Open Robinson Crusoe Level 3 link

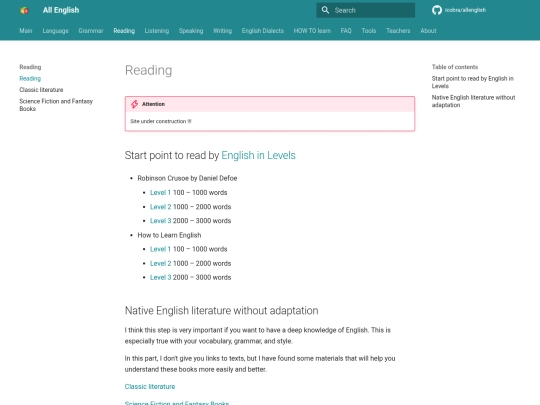[160, 221]
